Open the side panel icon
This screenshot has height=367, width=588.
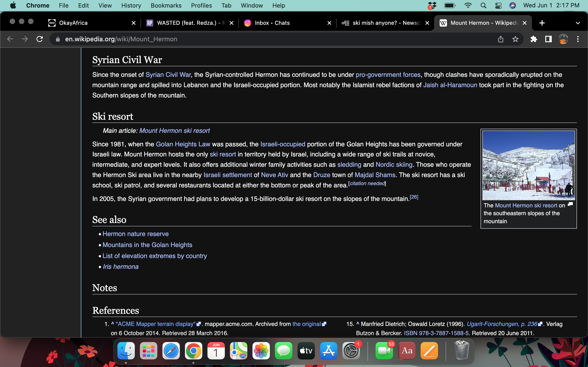pyautogui.click(x=548, y=39)
